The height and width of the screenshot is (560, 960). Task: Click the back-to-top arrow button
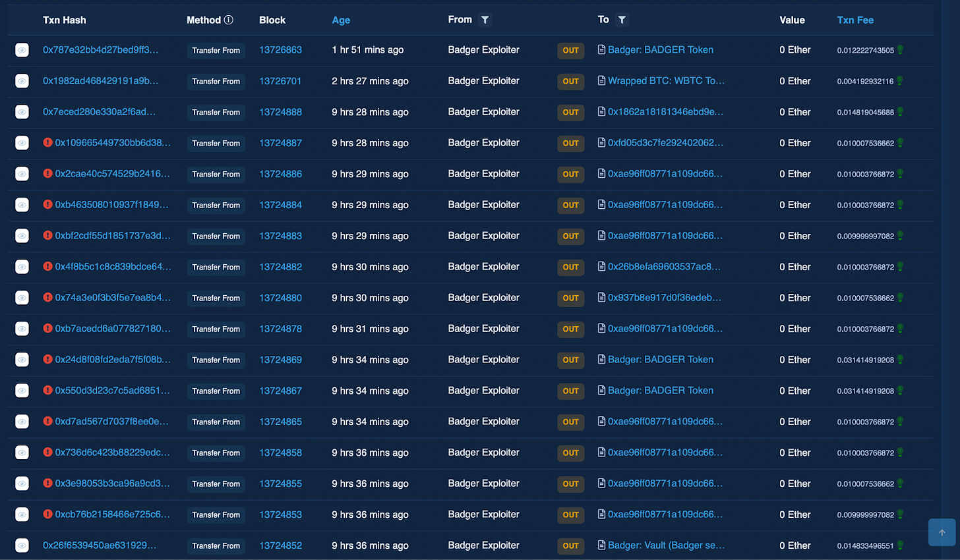(x=942, y=532)
